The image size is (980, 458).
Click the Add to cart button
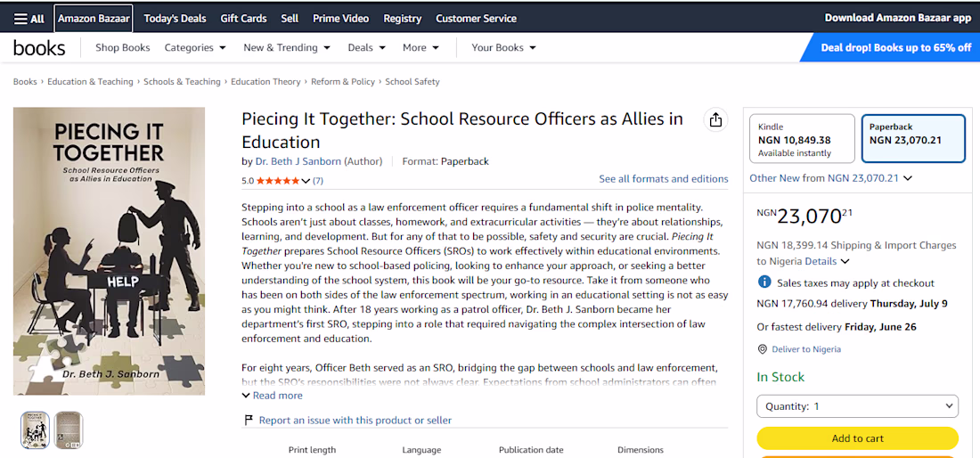click(857, 438)
